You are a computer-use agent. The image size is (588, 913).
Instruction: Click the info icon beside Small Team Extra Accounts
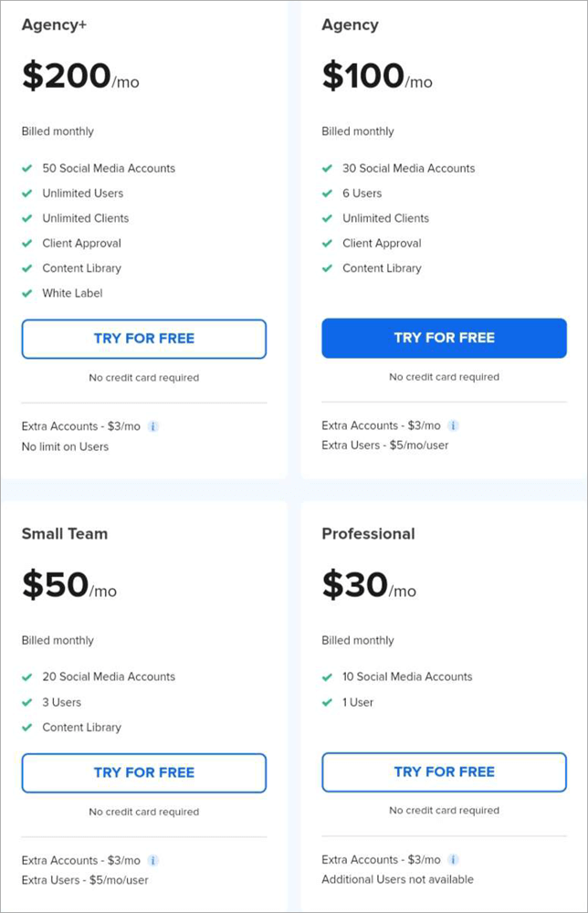[x=153, y=860]
